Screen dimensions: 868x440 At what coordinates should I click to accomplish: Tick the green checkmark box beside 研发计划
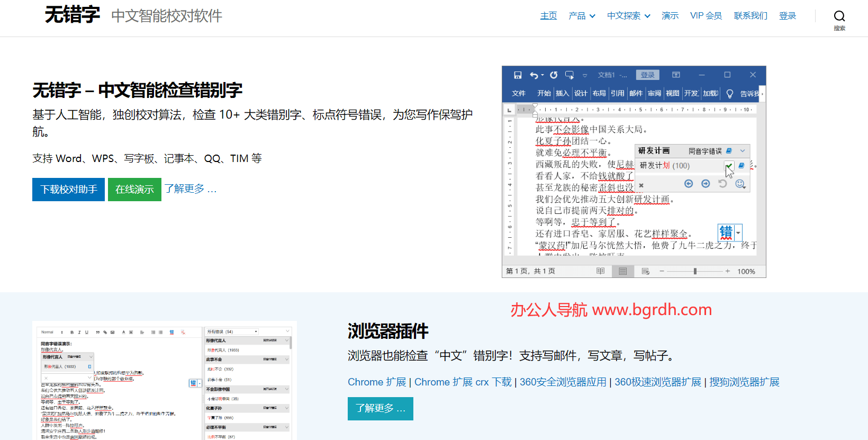click(729, 166)
